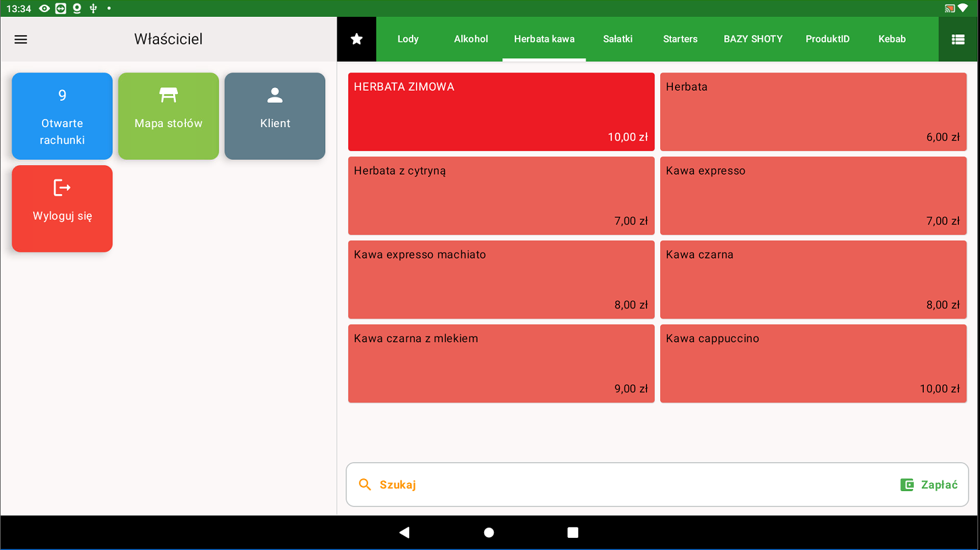Image resolution: width=980 pixels, height=550 pixels.
Task: Click Wyloguj się to log out
Action: point(62,208)
